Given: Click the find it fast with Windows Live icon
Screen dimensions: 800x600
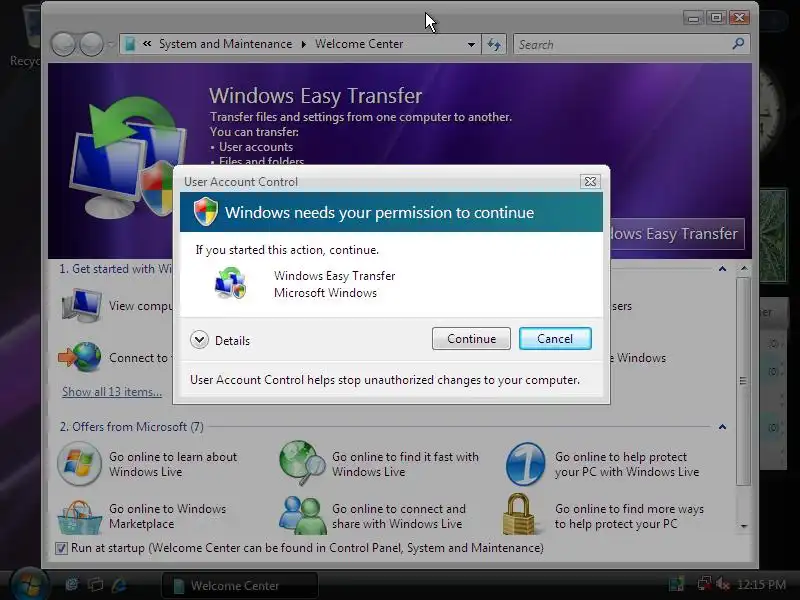Looking at the screenshot, I should 302,463.
